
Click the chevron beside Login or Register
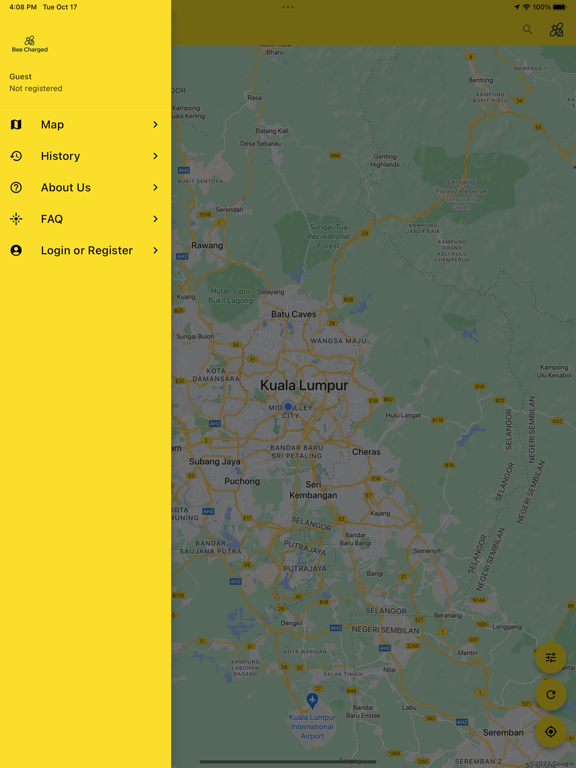(155, 250)
